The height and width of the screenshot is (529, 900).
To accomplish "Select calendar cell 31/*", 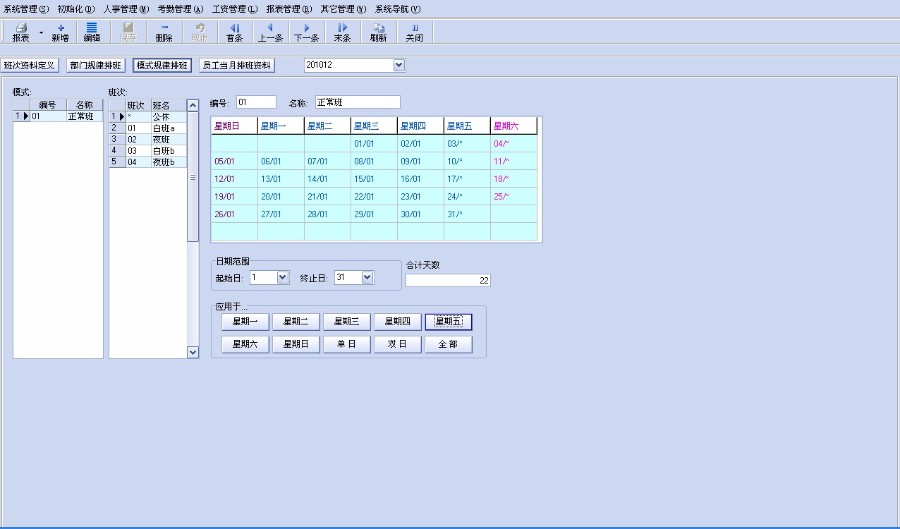I will [x=467, y=214].
